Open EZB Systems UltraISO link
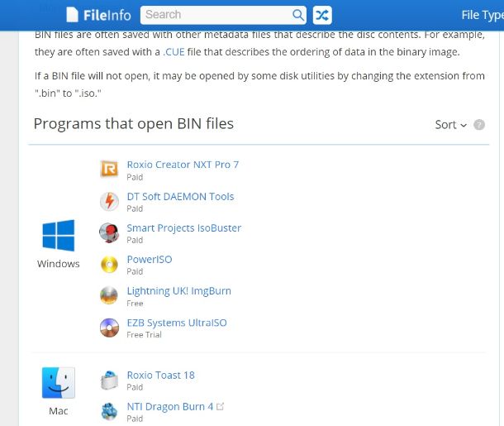Image resolution: width=504 pixels, height=426 pixels. (177, 323)
